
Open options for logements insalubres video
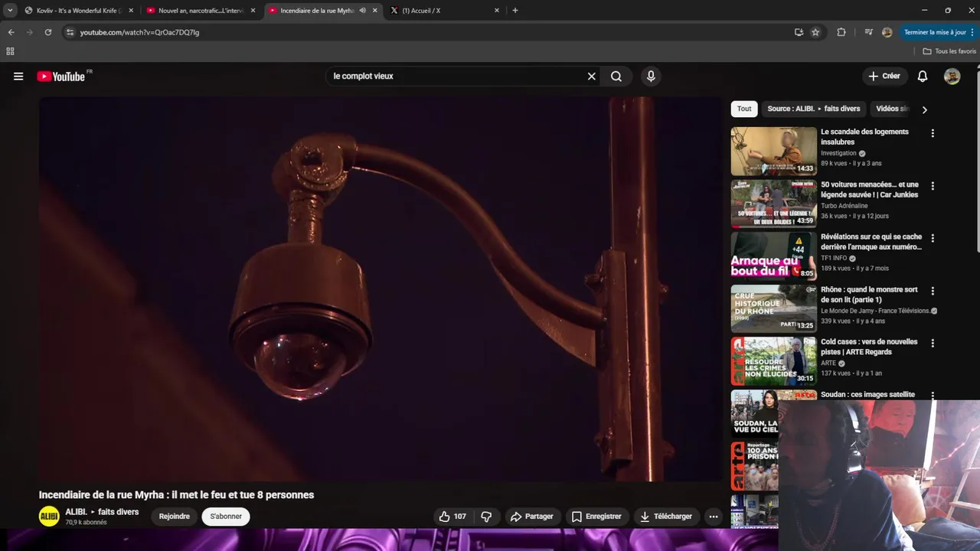point(933,133)
